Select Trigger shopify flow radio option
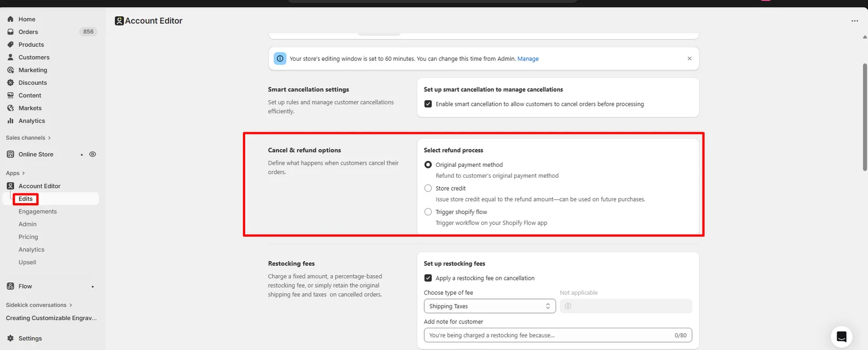 pyautogui.click(x=428, y=212)
